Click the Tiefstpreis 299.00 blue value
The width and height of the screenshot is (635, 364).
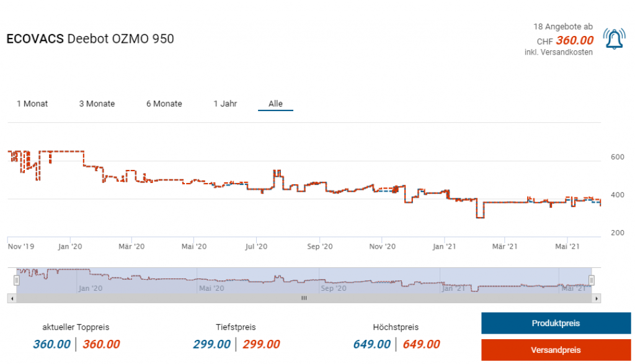coord(211,344)
